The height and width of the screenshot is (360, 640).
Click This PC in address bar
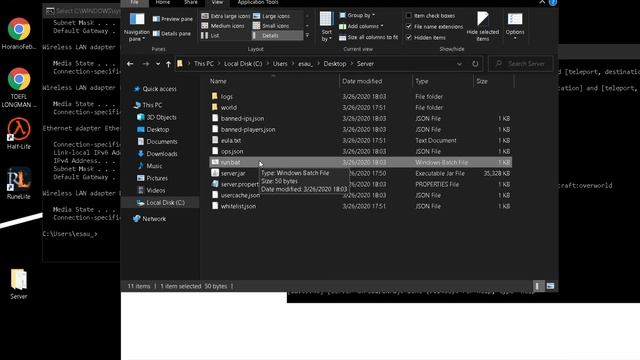(203, 64)
